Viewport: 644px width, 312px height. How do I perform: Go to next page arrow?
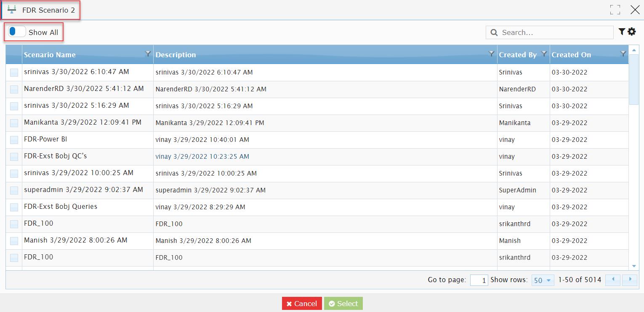coord(630,280)
